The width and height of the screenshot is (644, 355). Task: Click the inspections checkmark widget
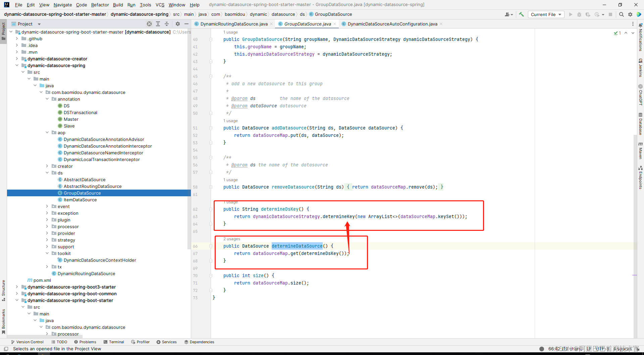617,33
